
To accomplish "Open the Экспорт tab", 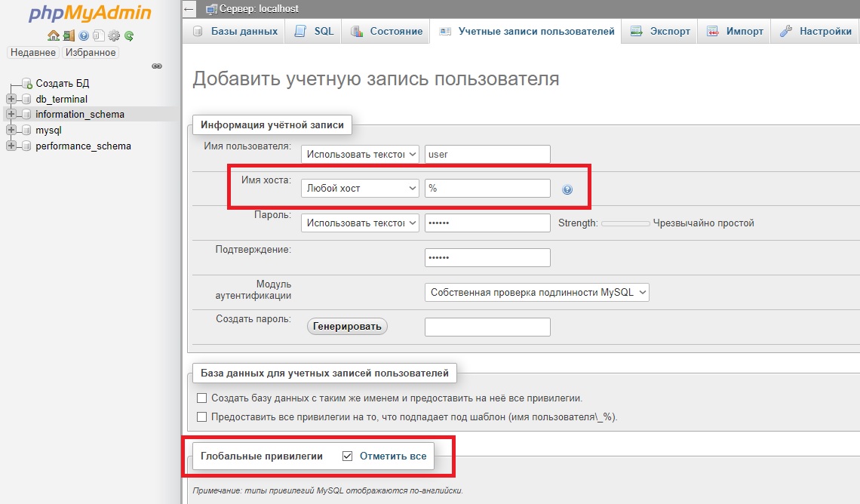I will tap(660, 31).
